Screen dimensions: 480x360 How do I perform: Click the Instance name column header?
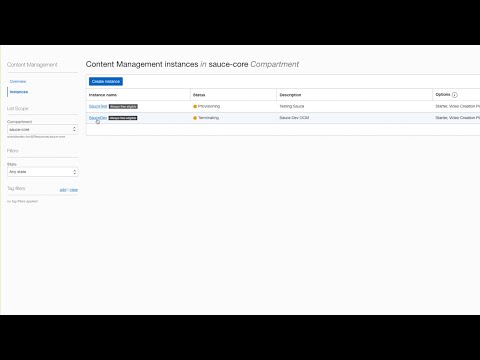click(103, 95)
